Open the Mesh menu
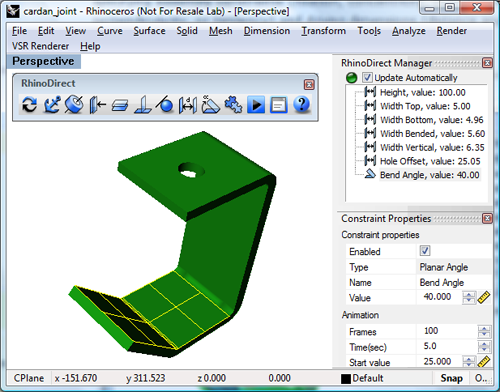Image resolution: width=500 pixels, height=392 pixels. [221, 31]
